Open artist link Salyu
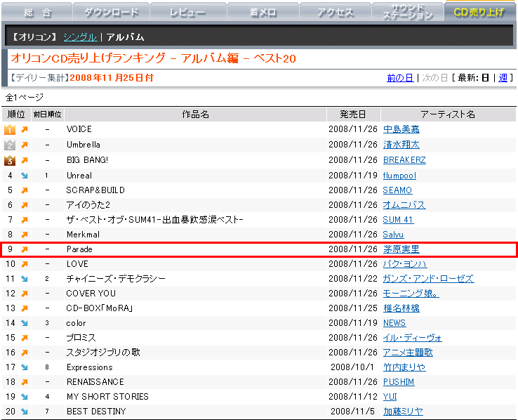Screen dimensions: 518x420 [393, 235]
